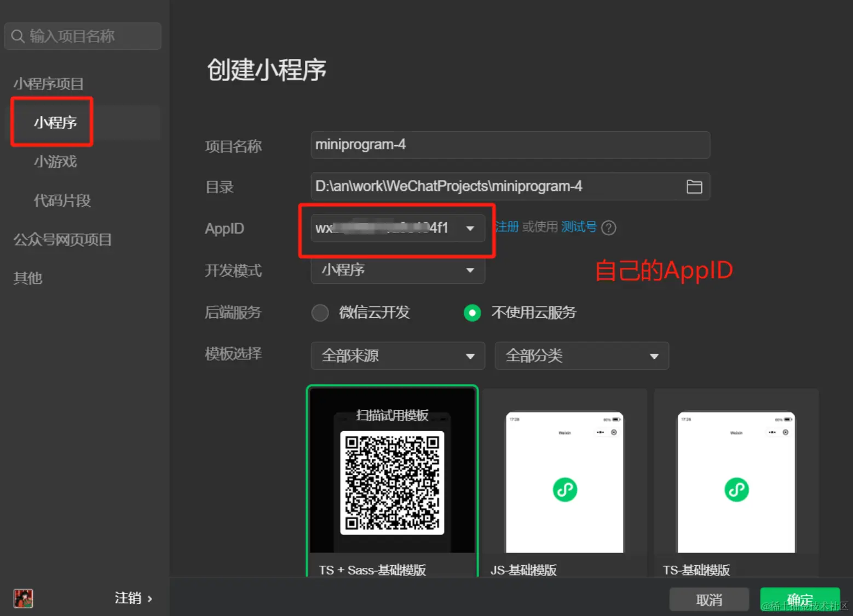Click the 确定 button
853x616 pixels.
click(800, 600)
